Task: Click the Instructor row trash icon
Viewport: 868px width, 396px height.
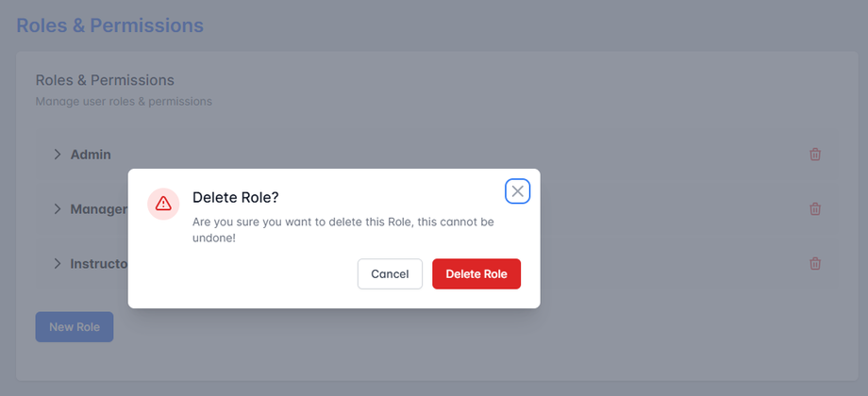Action: [815, 264]
